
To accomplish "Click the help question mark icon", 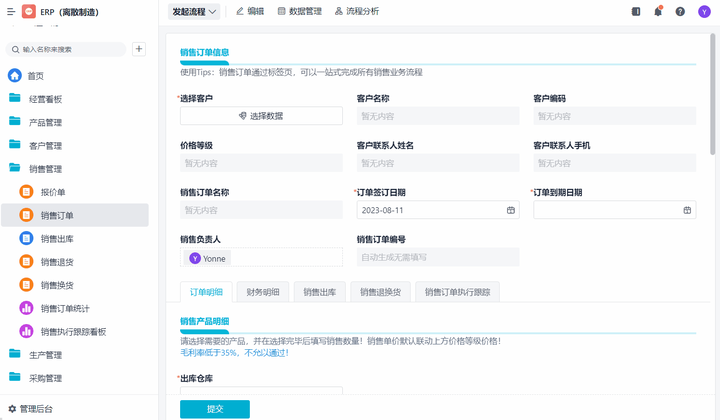I will click(x=680, y=12).
